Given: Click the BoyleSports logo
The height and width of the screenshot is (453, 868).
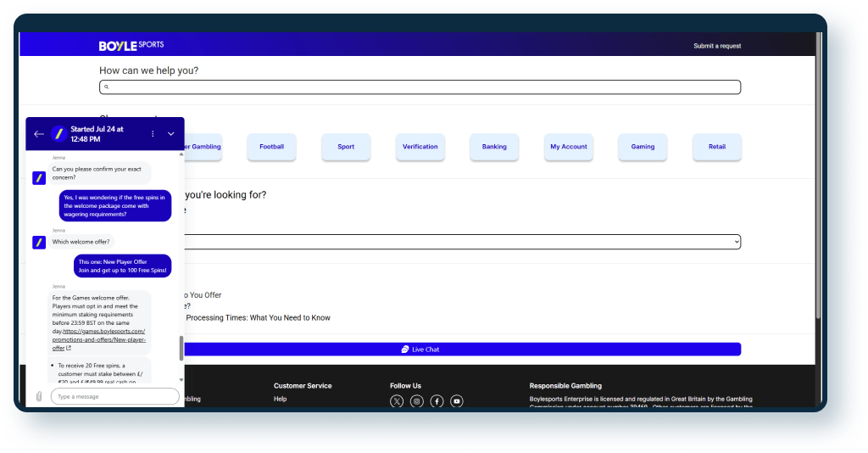Looking at the screenshot, I should pyautogui.click(x=131, y=45).
